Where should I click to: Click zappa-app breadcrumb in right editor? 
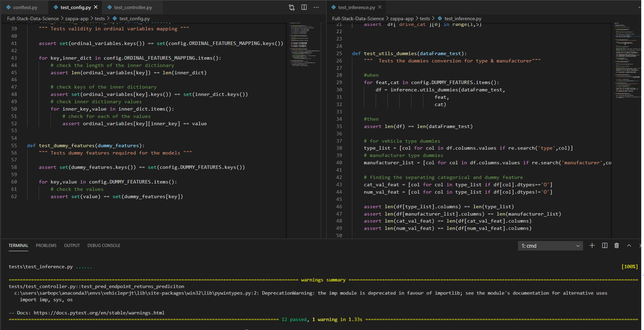point(403,19)
